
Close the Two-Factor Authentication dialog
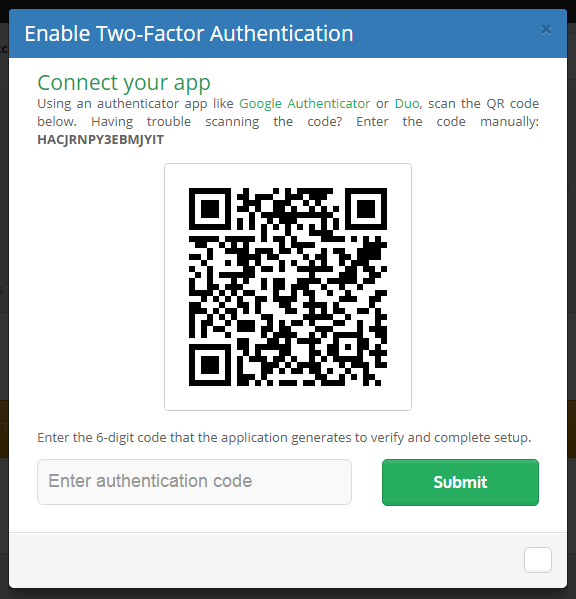[x=546, y=30]
